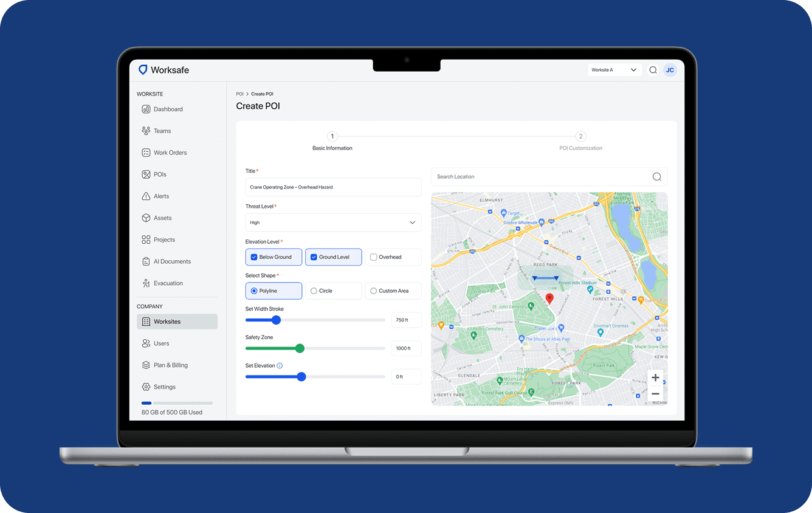This screenshot has width=812, height=513.
Task: Click the Projects grid icon
Action: coord(146,239)
